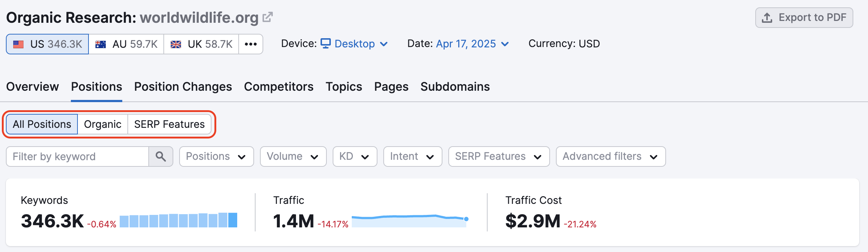Expand the Positions filter dropdown

coord(216,156)
